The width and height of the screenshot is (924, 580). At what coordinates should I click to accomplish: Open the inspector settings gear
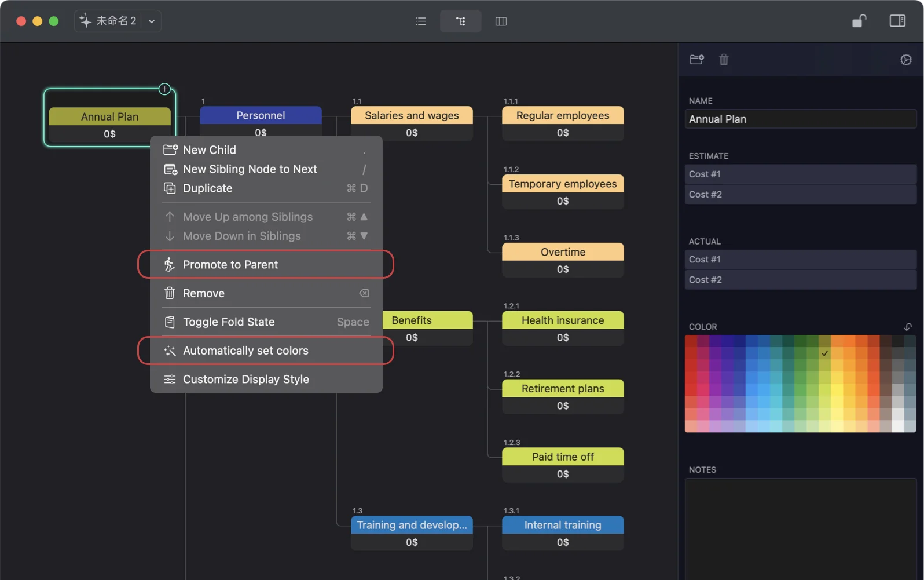[x=905, y=60]
